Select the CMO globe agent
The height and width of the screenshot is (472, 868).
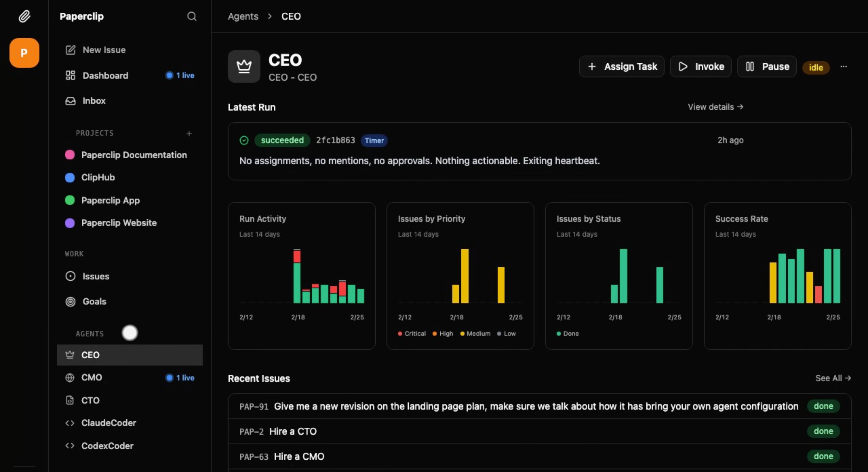pos(91,377)
